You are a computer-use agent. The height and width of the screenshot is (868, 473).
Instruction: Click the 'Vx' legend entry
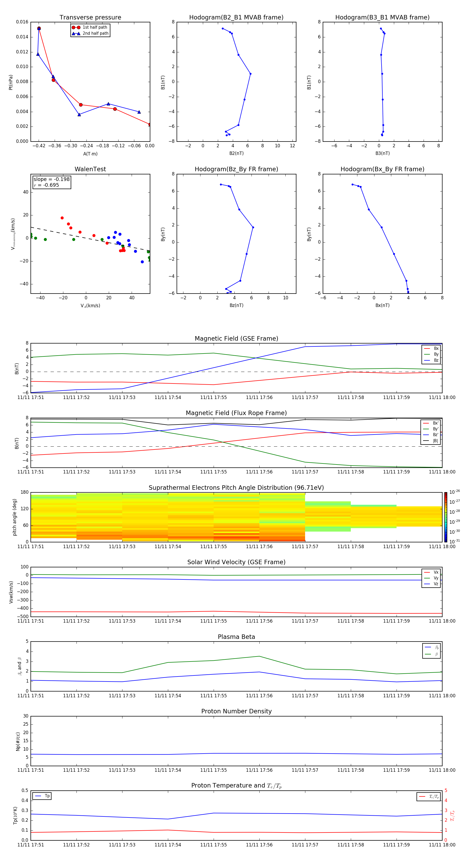[x=431, y=573]
